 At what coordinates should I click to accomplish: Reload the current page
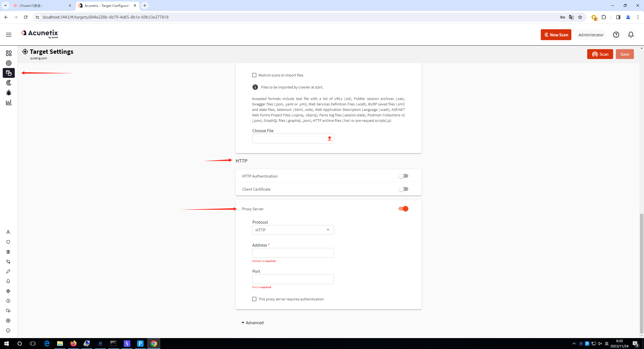pyautogui.click(x=26, y=17)
